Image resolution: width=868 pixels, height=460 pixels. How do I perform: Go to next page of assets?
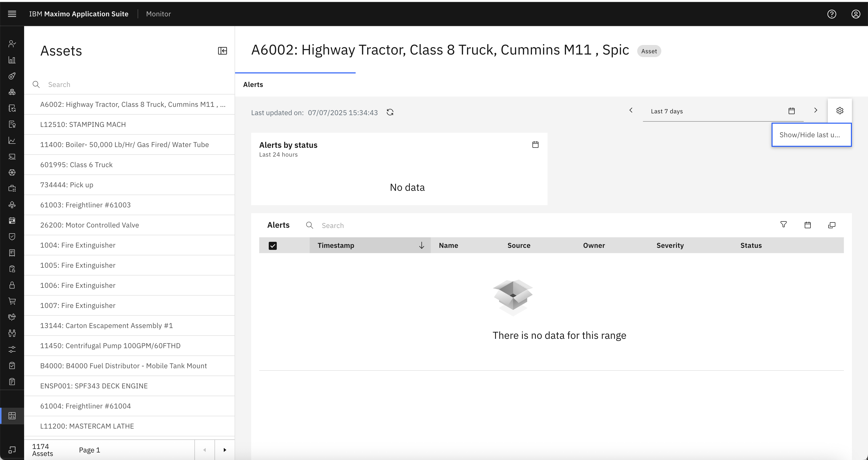pos(225,450)
